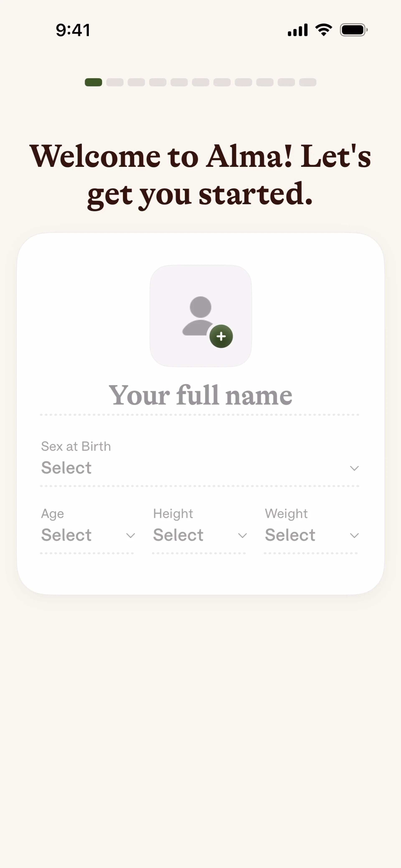This screenshot has width=401, height=868.
Task: Expand the Sex at Birth chevron arrow
Action: point(354,468)
